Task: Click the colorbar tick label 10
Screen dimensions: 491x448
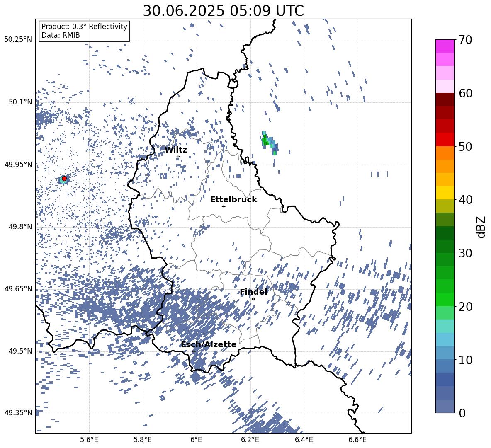Action: pos(465,360)
